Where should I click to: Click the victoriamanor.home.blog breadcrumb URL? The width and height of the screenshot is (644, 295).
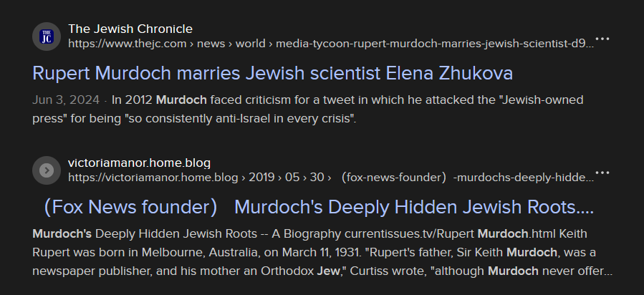[330, 177]
